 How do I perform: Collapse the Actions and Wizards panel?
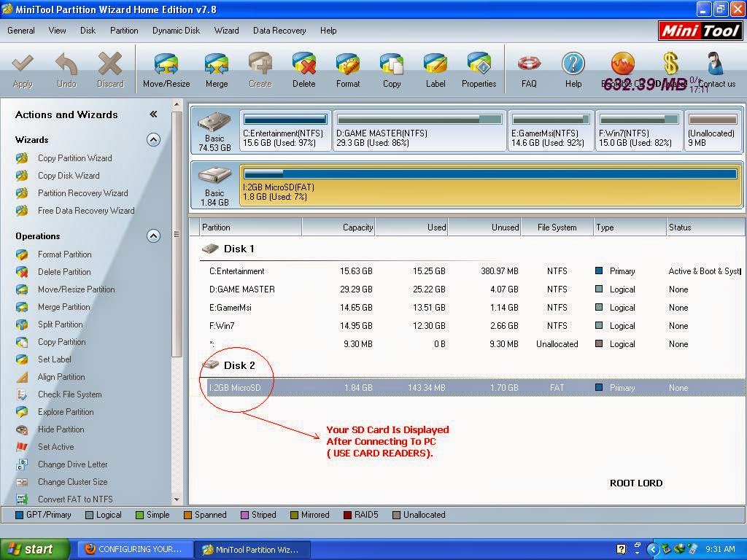tap(153, 114)
